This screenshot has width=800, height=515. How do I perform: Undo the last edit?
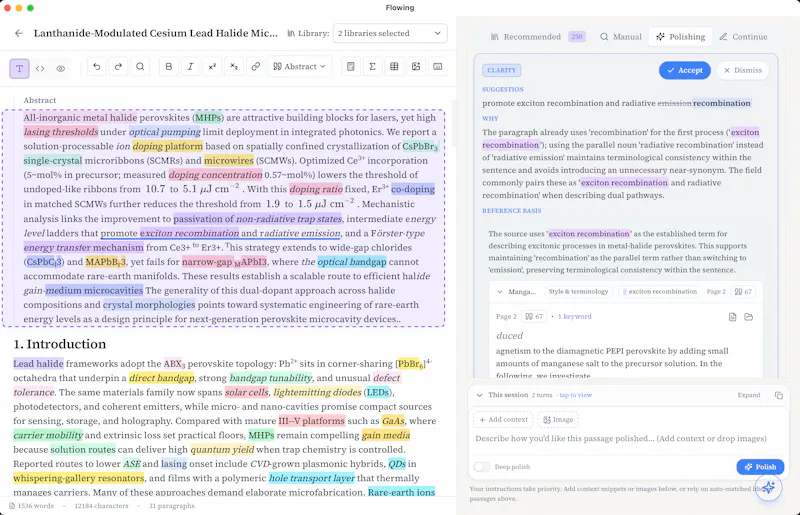(x=96, y=66)
